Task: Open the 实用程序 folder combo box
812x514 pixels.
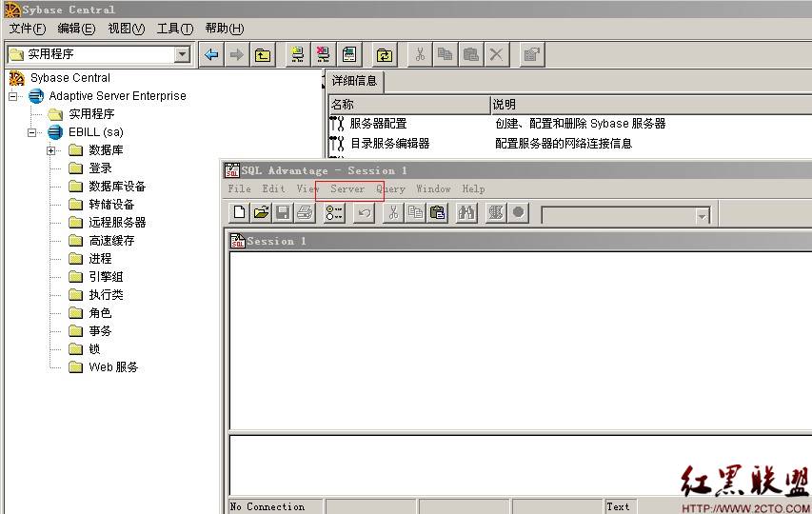Action: pos(182,54)
